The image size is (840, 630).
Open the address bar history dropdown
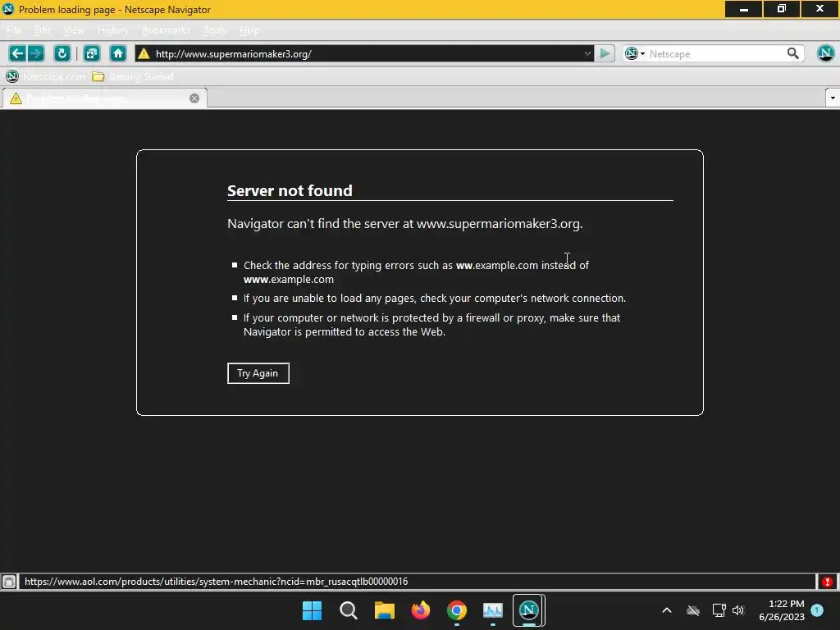coord(587,53)
